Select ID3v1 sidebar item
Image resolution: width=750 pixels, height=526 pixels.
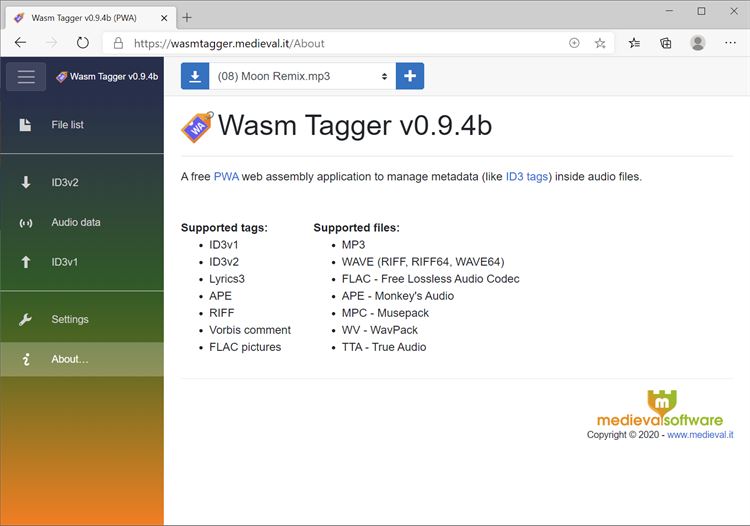(82, 262)
